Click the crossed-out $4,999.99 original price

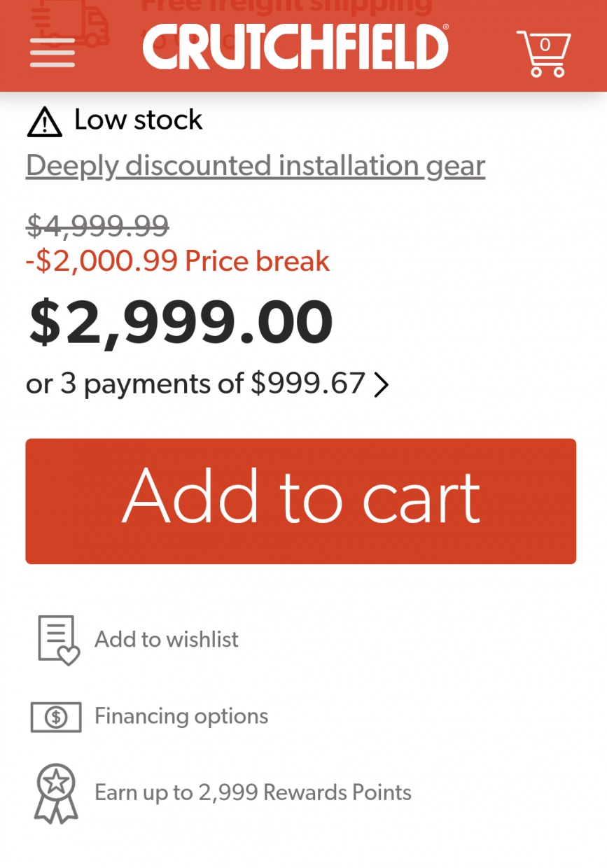97,225
